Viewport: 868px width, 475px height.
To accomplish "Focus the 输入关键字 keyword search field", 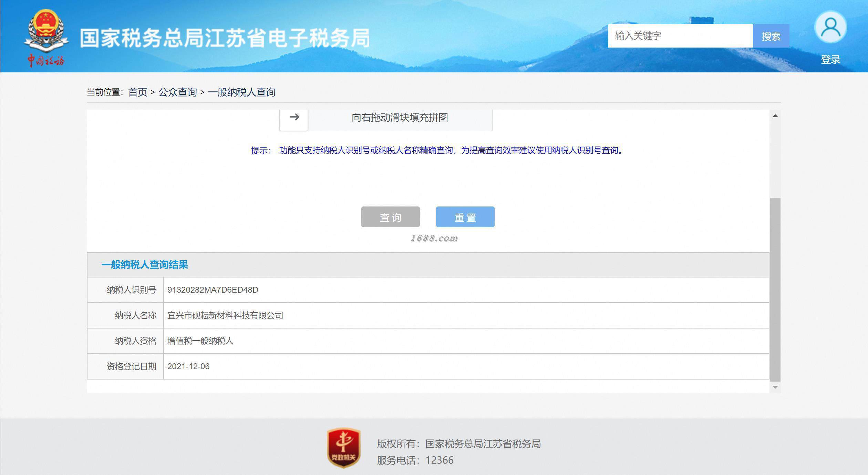I will (x=680, y=36).
